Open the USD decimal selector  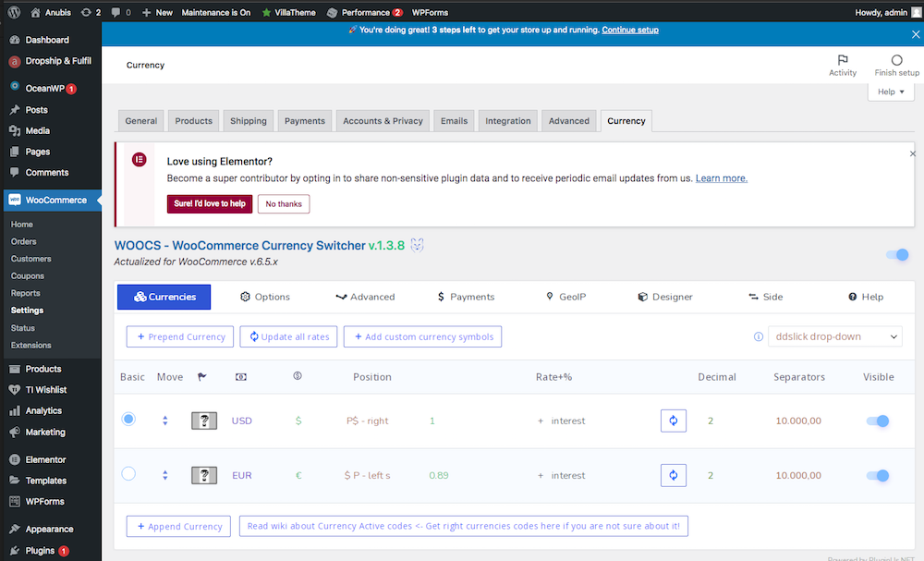[x=711, y=421]
